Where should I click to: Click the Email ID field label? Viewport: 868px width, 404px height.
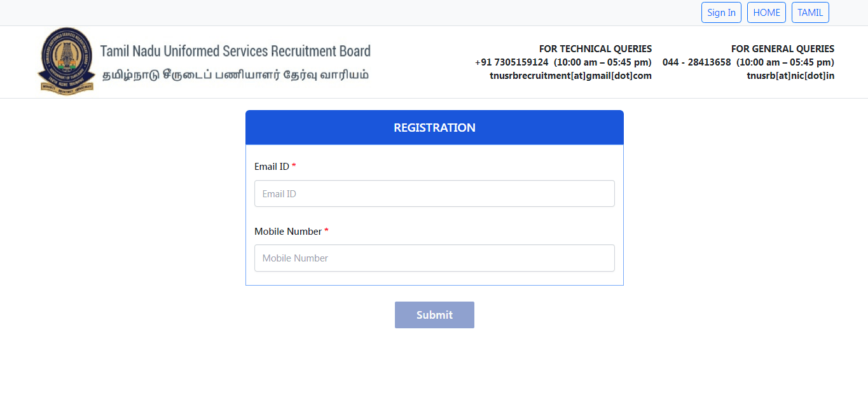click(272, 167)
